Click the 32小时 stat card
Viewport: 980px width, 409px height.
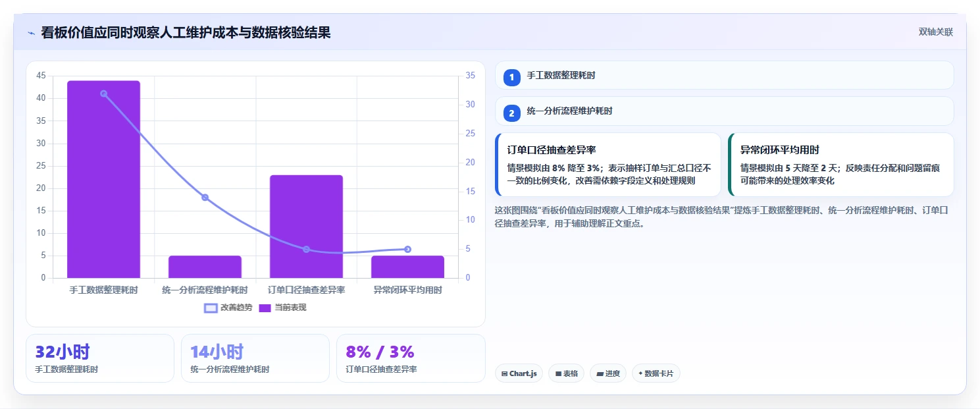click(x=99, y=358)
